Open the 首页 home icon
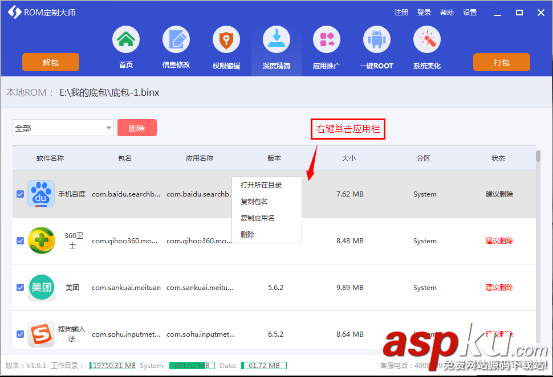 pyautogui.click(x=126, y=39)
